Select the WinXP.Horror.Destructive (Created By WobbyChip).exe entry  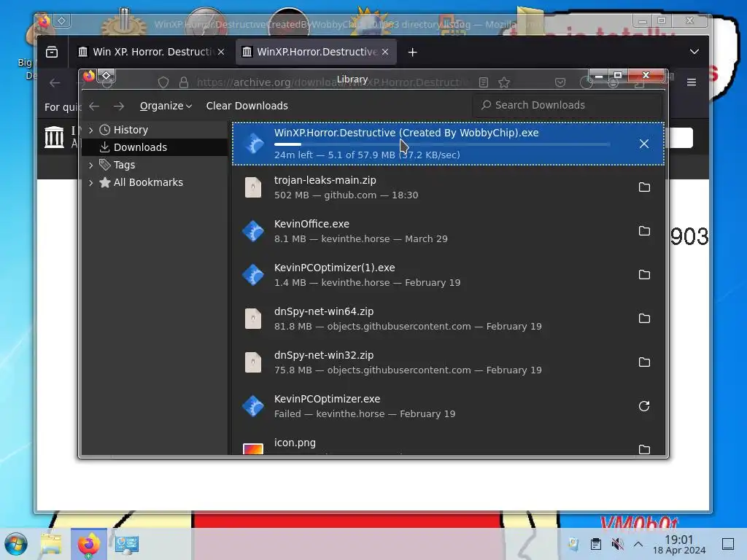click(448, 144)
